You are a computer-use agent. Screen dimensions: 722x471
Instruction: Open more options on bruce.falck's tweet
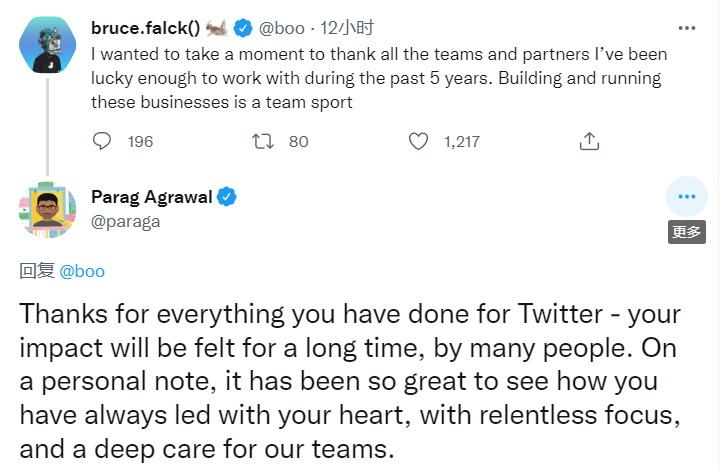point(686,28)
